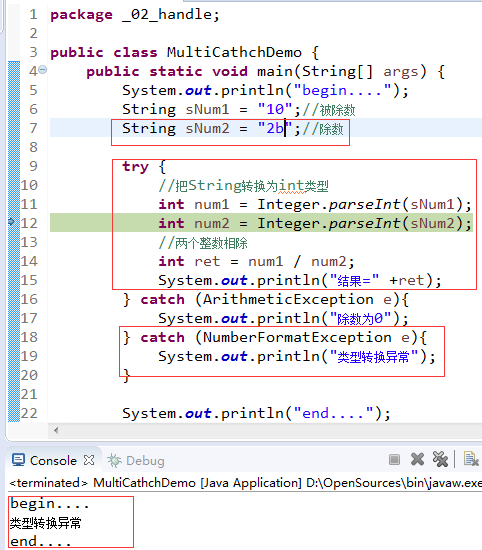482x550 pixels.
Task: Click the blue marker bar beside line 8
Action: [14, 147]
